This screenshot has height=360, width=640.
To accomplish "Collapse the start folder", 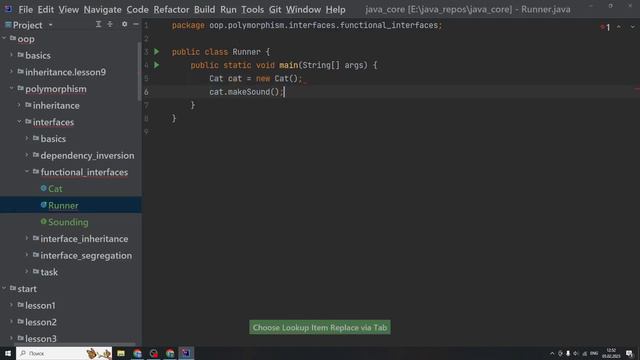I will [x=4, y=289].
